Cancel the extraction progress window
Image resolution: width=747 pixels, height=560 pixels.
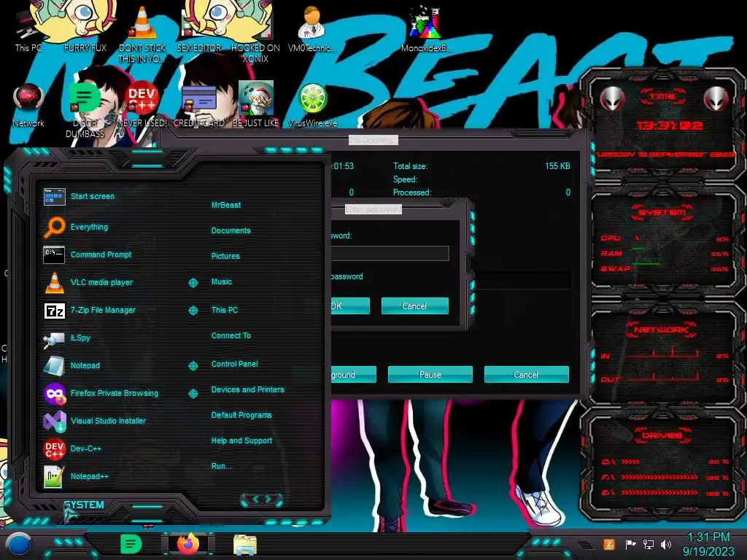527,375
